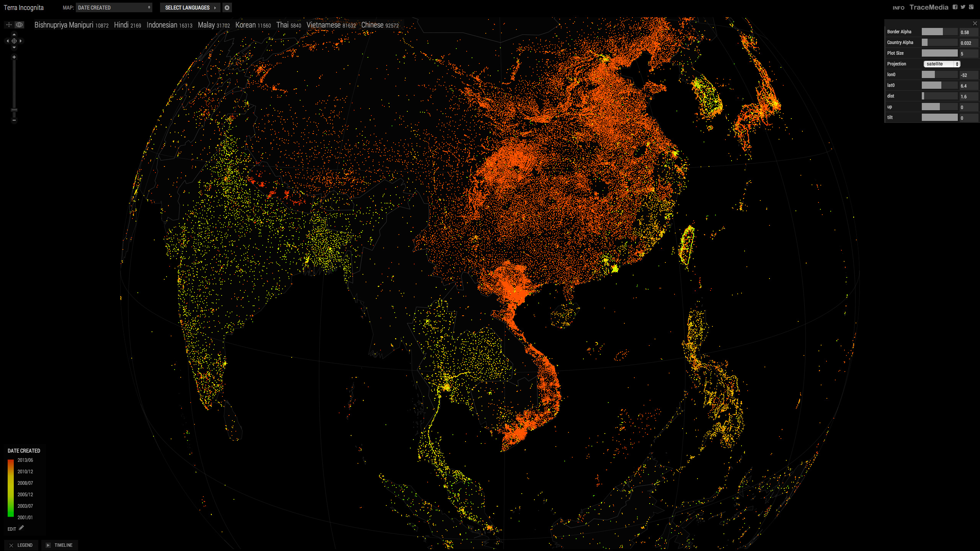The height and width of the screenshot is (551, 980).
Task: Click the 2013/06 legend date
Action: (25, 460)
